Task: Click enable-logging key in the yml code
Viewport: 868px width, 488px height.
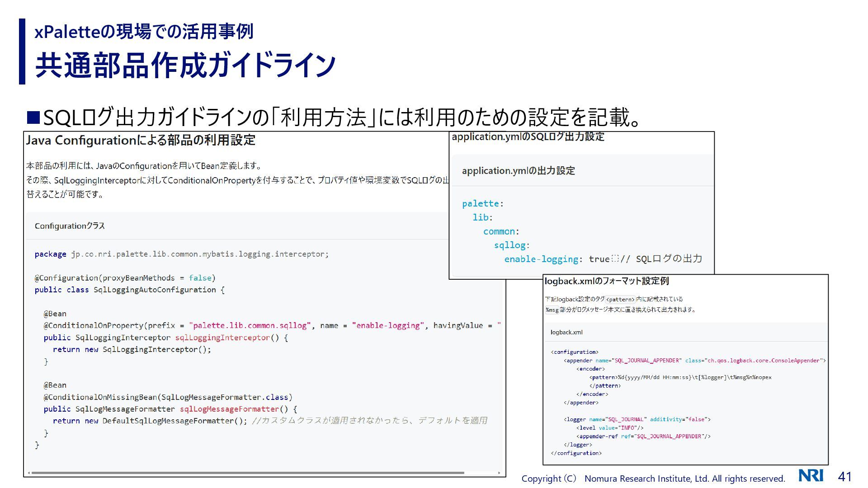Action: coord(541,259)
